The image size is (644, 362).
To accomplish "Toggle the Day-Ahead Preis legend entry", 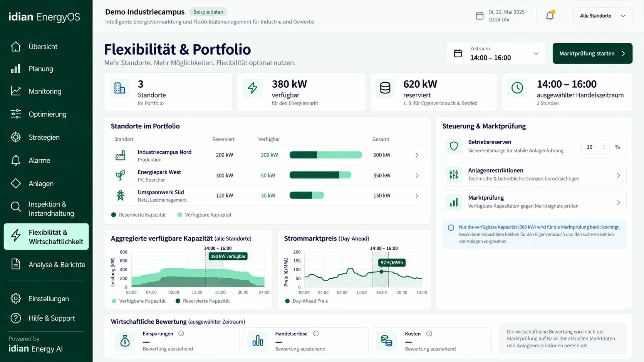I will click(307, 301).
